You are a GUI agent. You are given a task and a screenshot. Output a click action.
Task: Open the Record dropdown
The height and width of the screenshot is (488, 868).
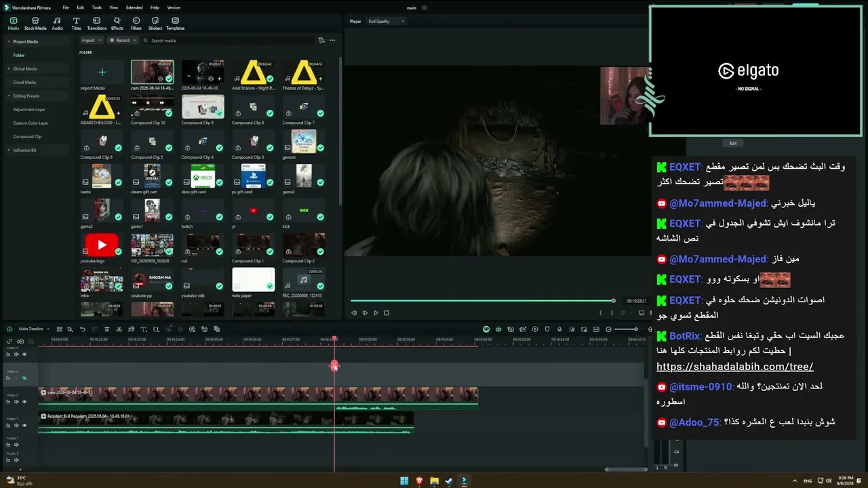tap(123, 40)
